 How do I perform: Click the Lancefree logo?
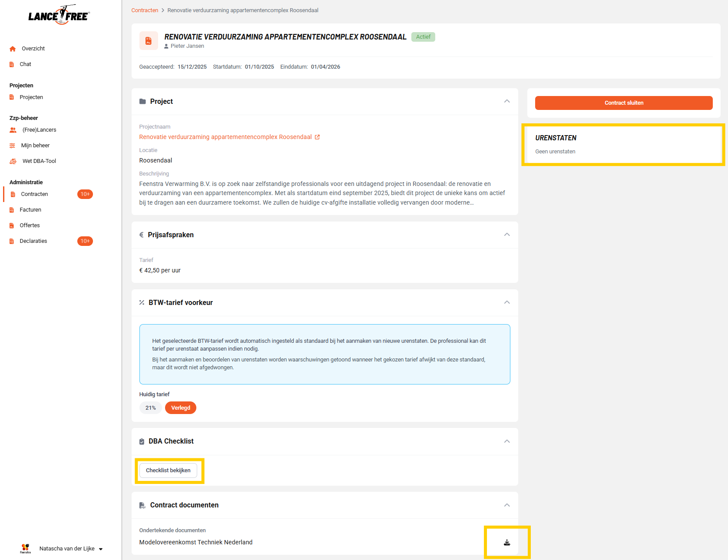59,16
